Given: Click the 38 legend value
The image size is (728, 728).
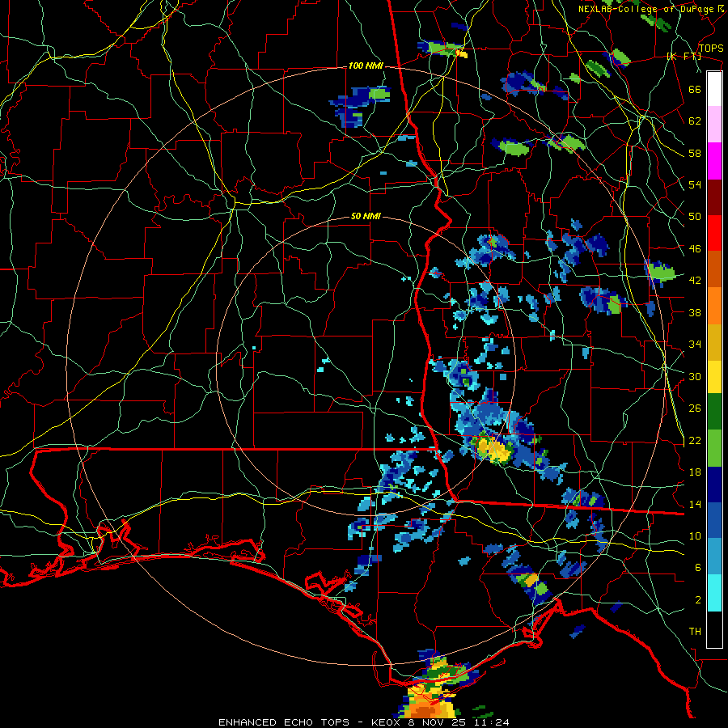Looking at the screenshot, I should coord(695,312).
